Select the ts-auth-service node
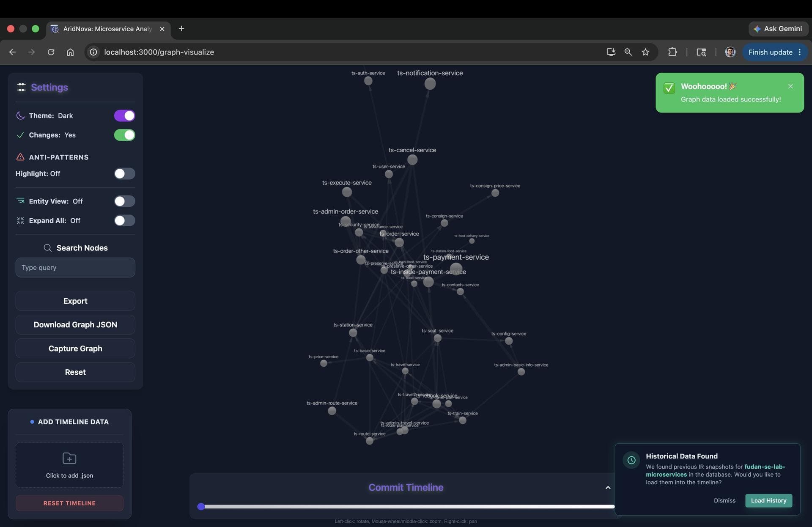812x527 pixels. click(x=368, y=81)
